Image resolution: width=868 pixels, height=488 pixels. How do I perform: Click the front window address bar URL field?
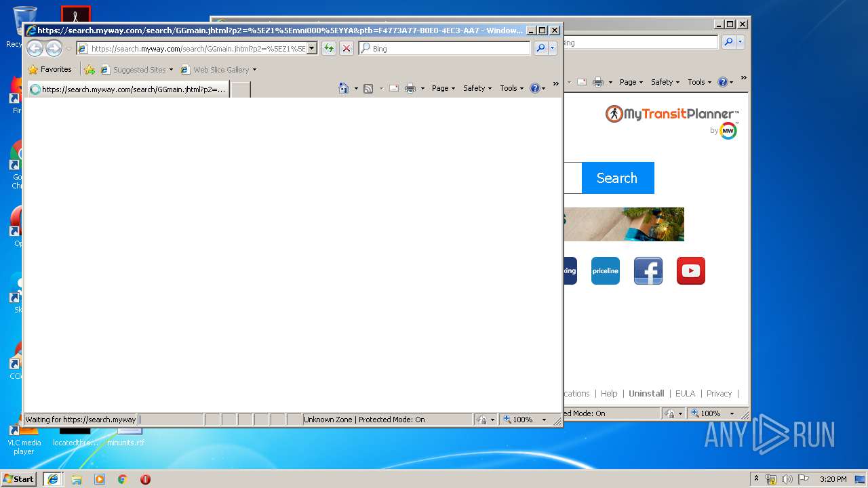click(197, 48)
